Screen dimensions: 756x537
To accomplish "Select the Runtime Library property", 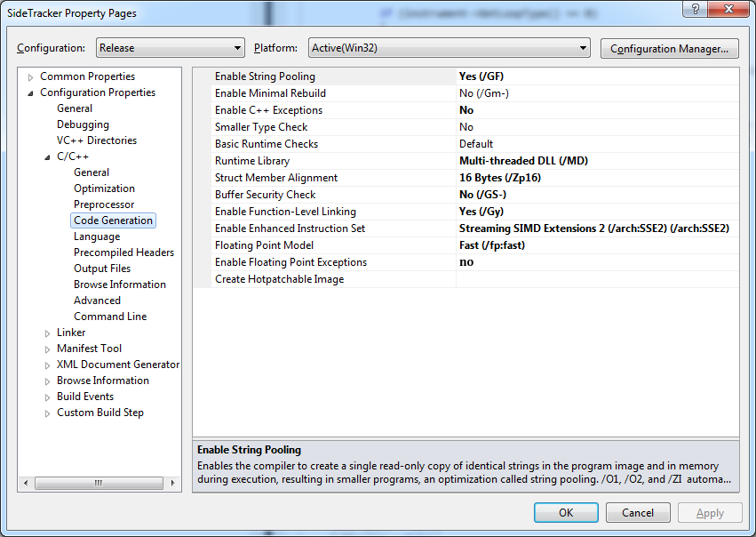I will click(252, 161).
